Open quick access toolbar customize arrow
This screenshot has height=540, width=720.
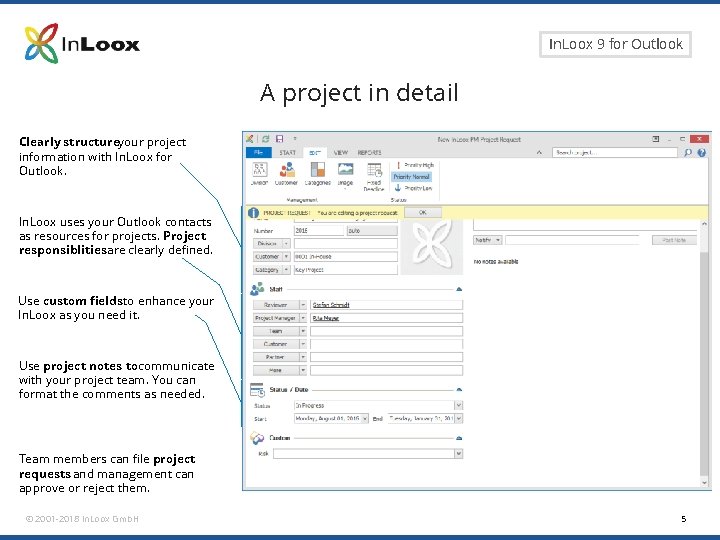point(295,139)
